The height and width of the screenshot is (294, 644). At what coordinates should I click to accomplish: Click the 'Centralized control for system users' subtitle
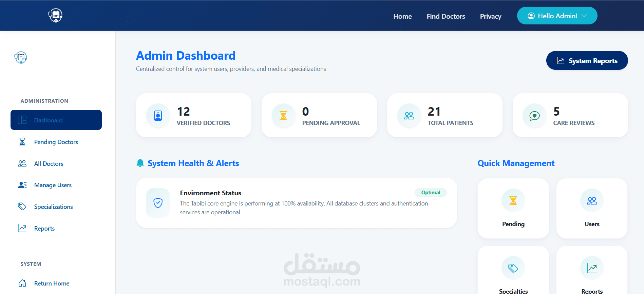[x=231, y=69]
